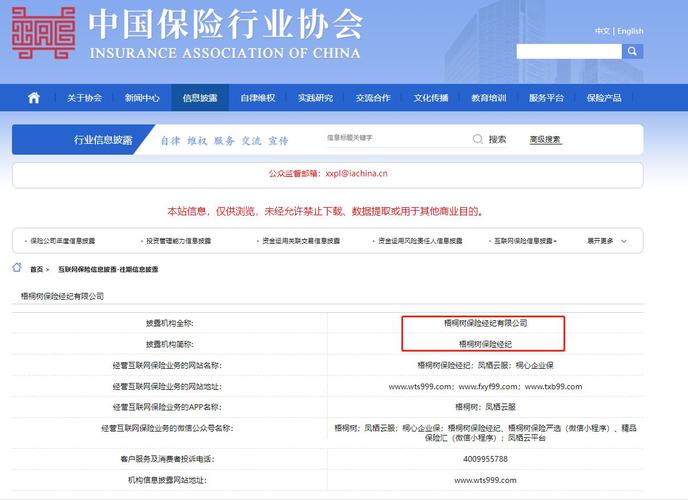Click the 经营互联网保险业务的APP名称 label
Image resolution: width=688 pixels, height=500 pixels.
pyautogui.click(x=167, y=407)
